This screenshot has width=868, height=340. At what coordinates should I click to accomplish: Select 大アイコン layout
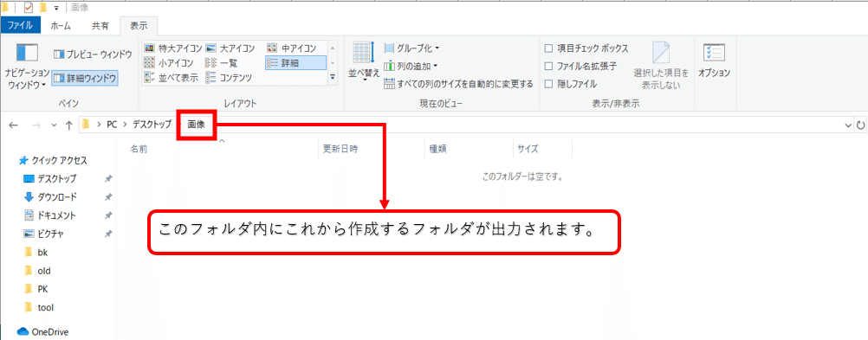(230, 48)
